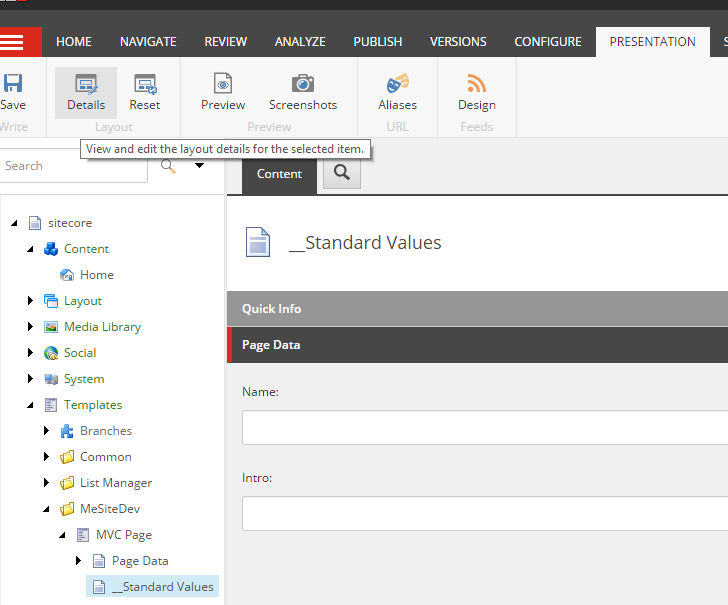Image resolution: width=728 pixels, height=605 pixels.
Task: Switch to the PUBLISH ribbon tab
Action: (377, 42)
